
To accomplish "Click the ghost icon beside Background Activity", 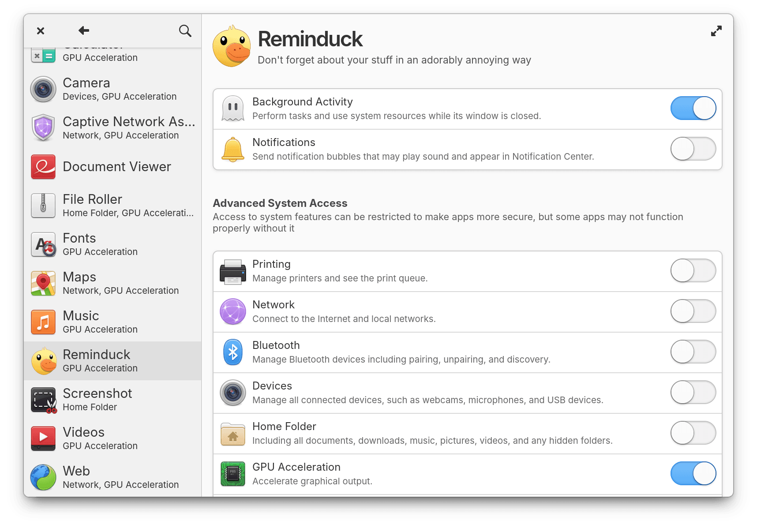I will tap(232, 108).
